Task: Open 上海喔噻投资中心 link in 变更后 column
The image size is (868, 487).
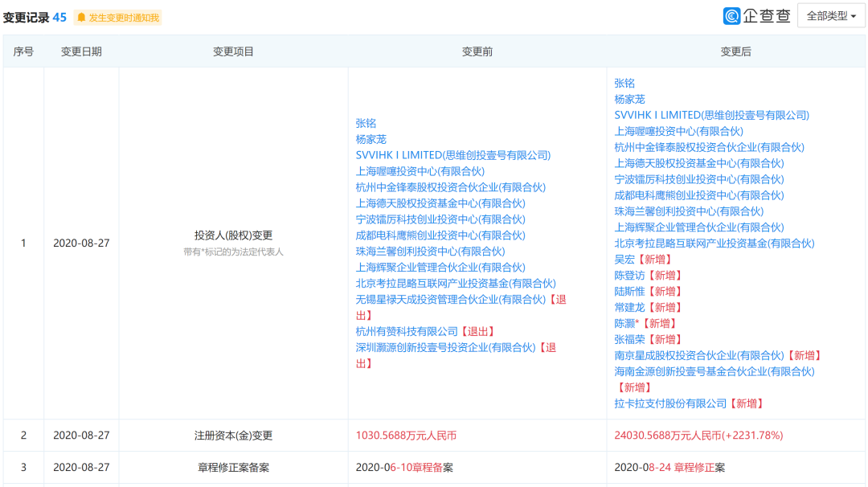Action: 678,131
